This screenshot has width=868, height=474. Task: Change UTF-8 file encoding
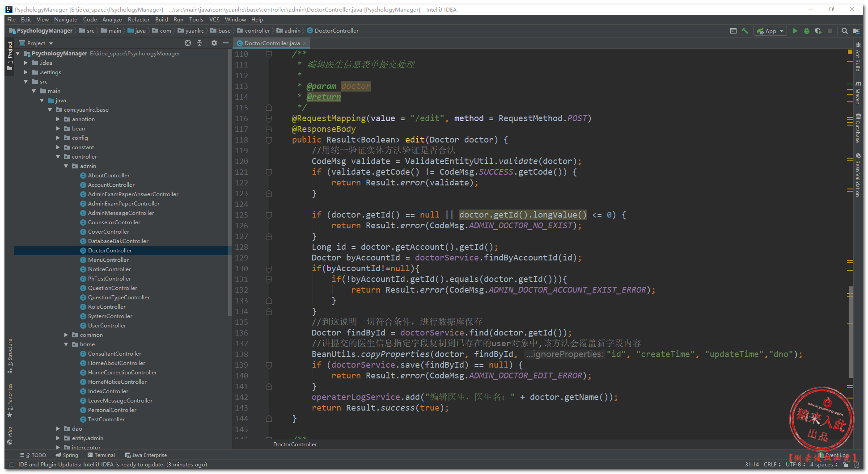796,465
